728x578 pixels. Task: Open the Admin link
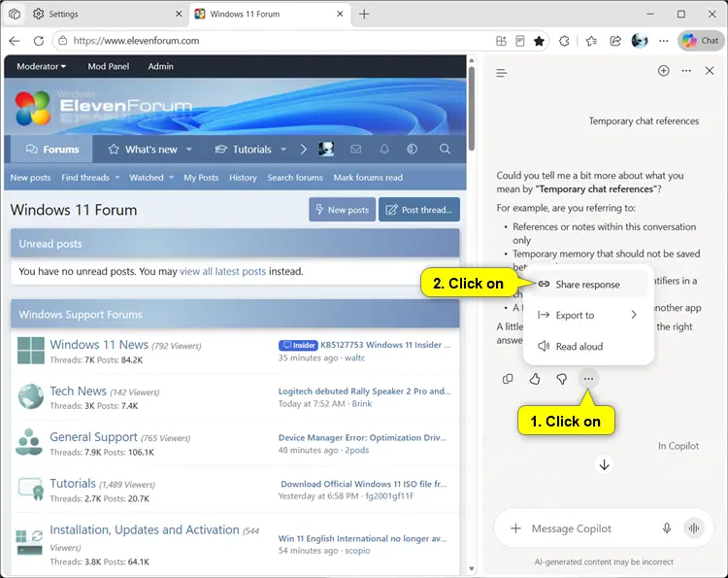point(160,66)
